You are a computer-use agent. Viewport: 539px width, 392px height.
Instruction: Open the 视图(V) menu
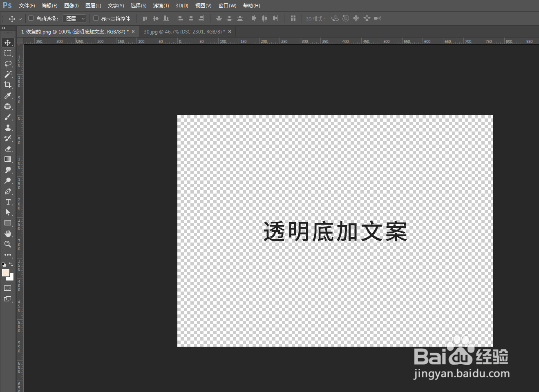pos(203,6)
